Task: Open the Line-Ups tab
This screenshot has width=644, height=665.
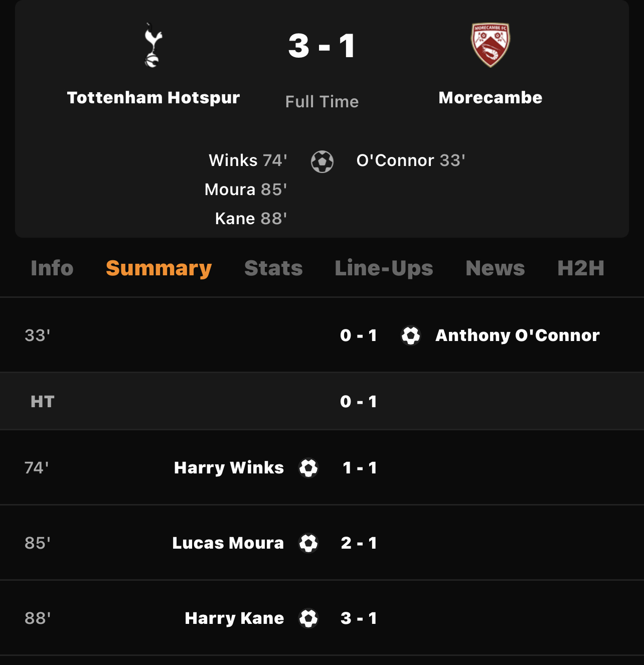Action: pos(384,268)
